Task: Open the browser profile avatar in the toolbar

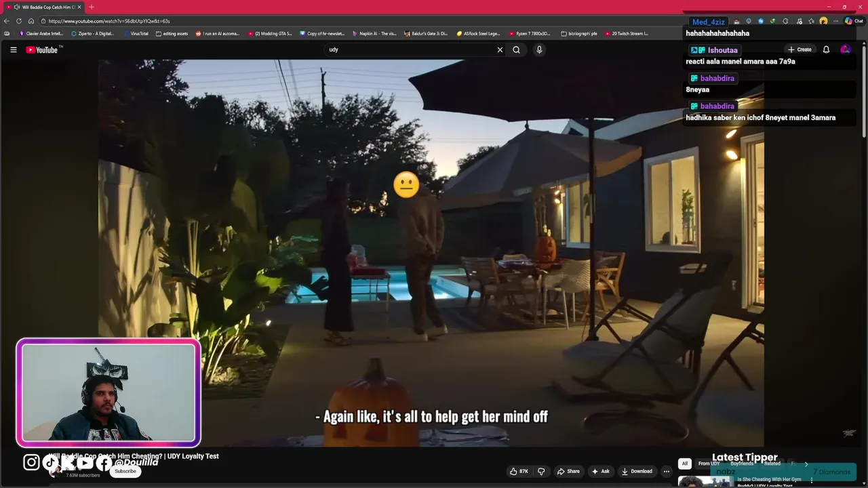Action: (823, 21)
